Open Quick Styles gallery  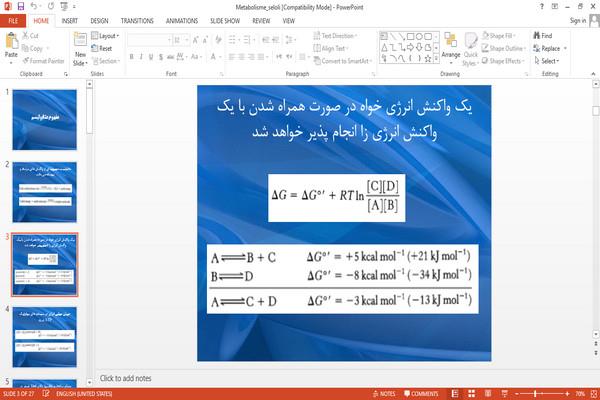(471, 49)
